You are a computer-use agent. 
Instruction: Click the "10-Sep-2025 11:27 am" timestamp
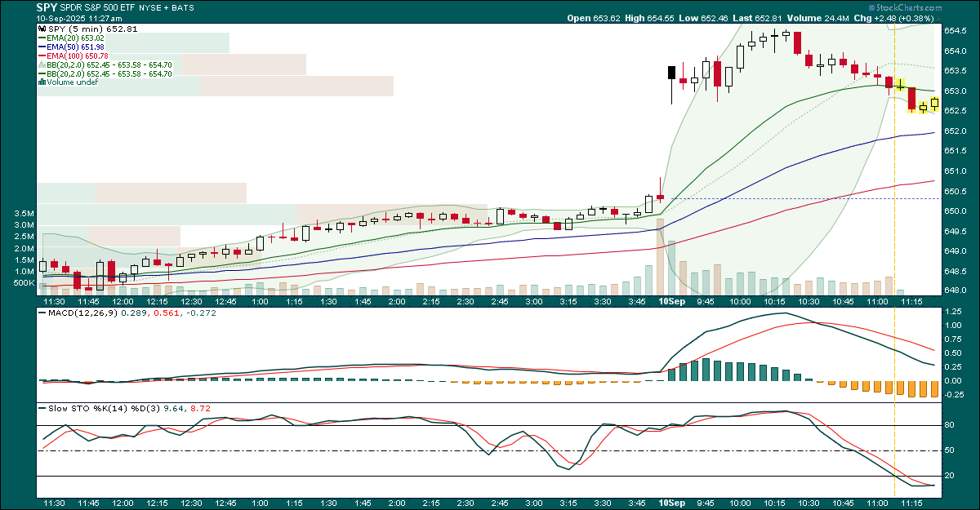81,17
